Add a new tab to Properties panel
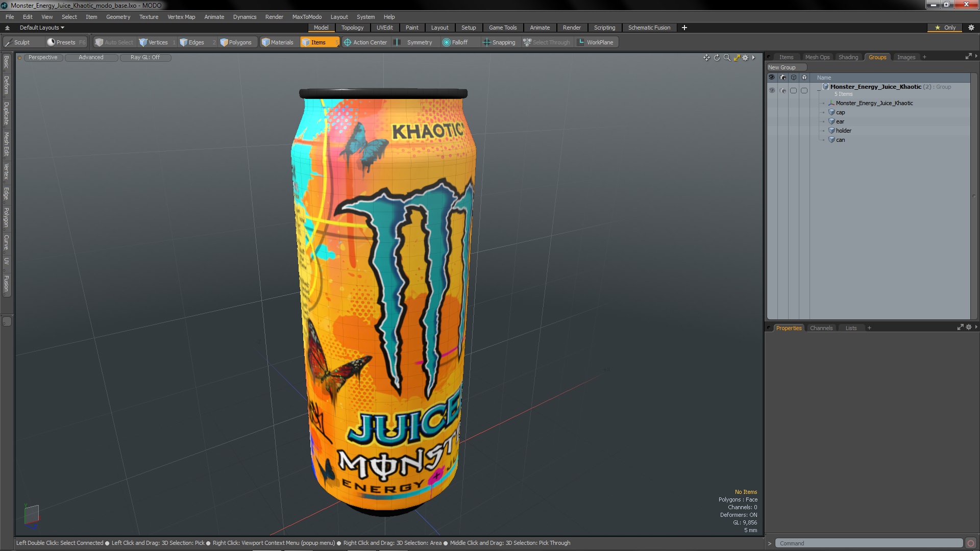 coord(869,328)
